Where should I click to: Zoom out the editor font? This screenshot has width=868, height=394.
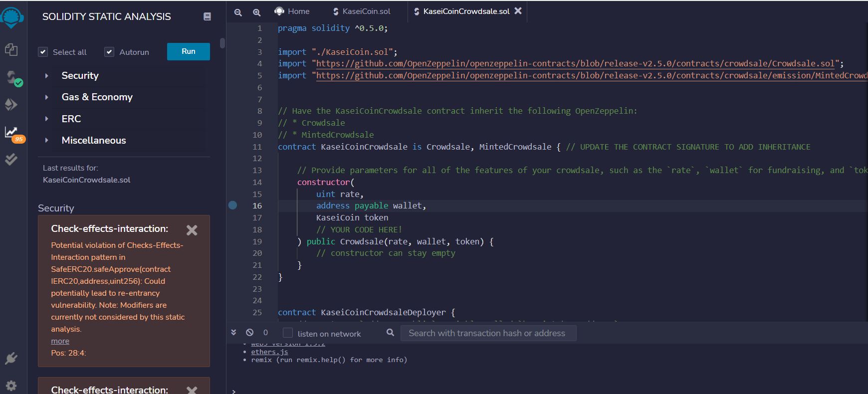point(238,12)
